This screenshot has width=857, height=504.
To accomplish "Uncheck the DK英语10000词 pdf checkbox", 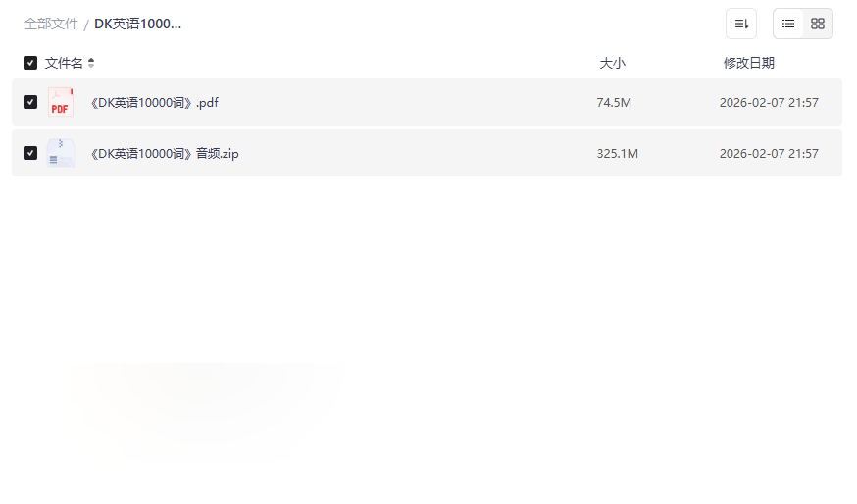I will (30, 102).
